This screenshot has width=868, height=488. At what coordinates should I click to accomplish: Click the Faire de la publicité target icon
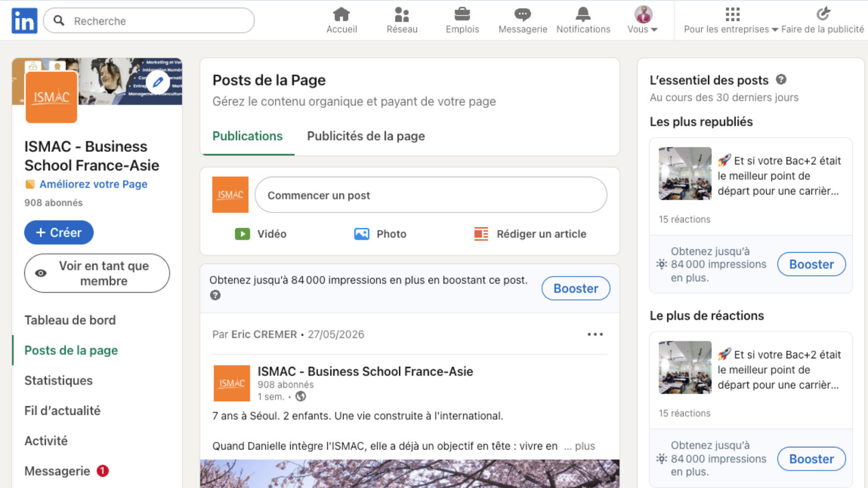pos(823,14)
